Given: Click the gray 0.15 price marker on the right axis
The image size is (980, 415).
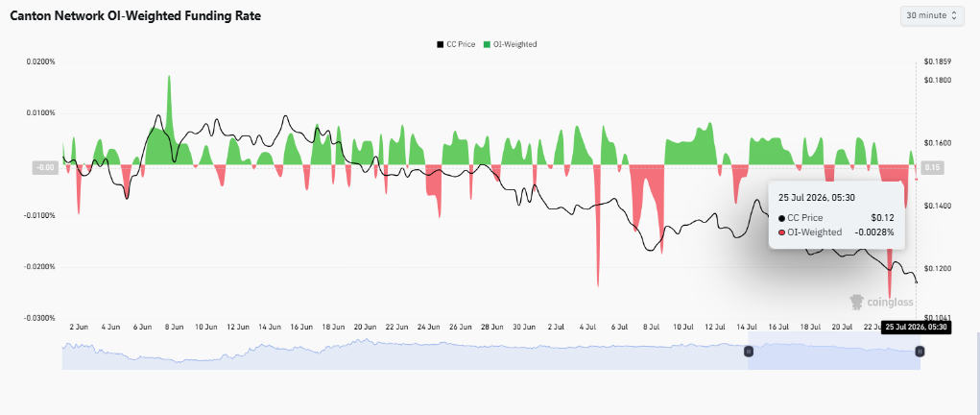Looking at the screenshot, I should (931, 168).
